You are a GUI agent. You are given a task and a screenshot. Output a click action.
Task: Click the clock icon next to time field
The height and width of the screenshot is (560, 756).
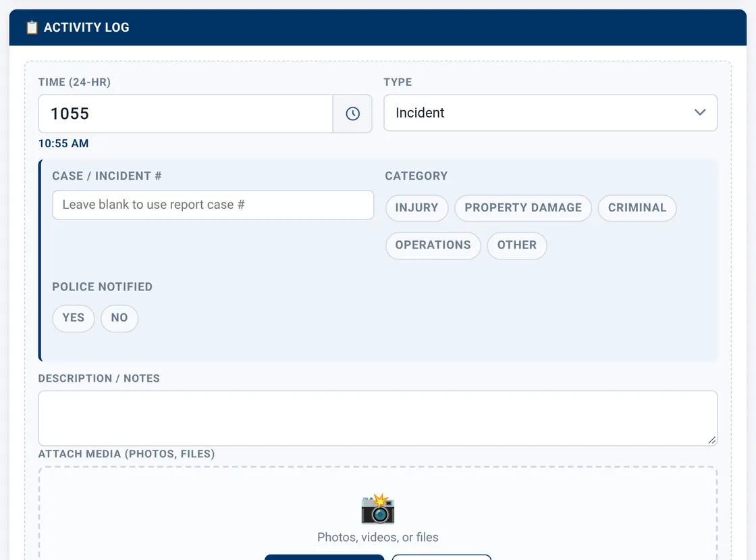click(x=352, y=114)
